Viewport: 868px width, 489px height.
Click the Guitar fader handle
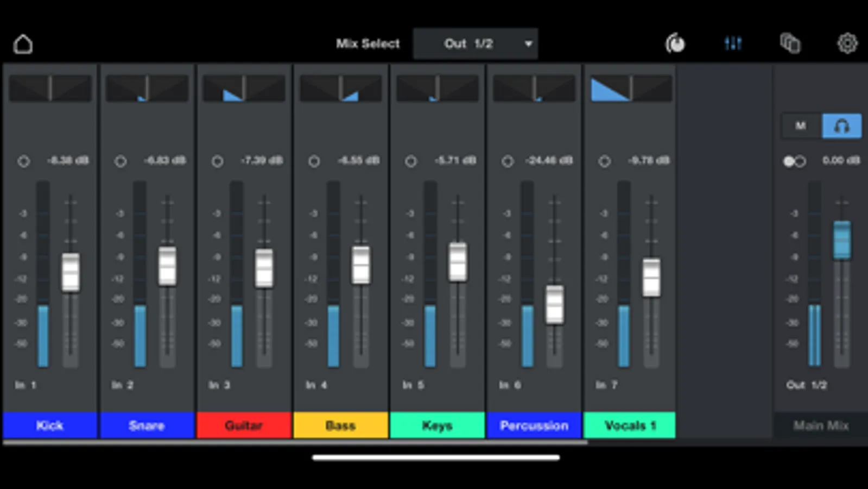[264, 268]
